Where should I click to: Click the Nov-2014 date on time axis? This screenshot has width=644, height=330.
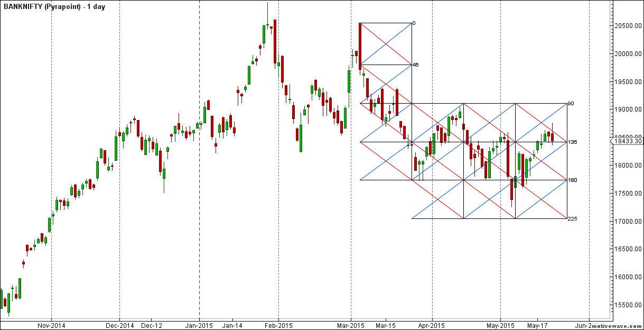tap(51, 325)
